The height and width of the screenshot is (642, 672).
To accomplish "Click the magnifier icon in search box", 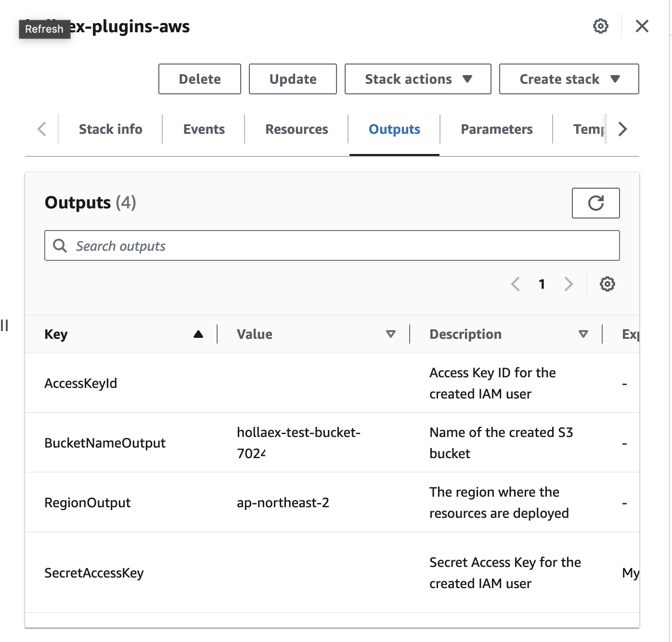I will [60, 246].
